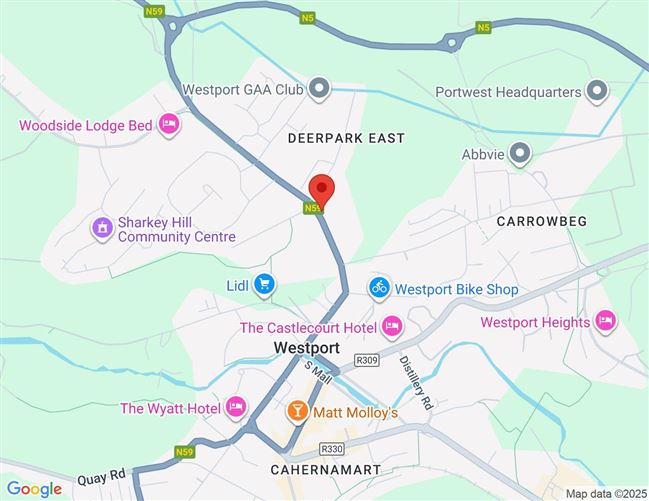Click the R330 road badge

pos(332,449)
